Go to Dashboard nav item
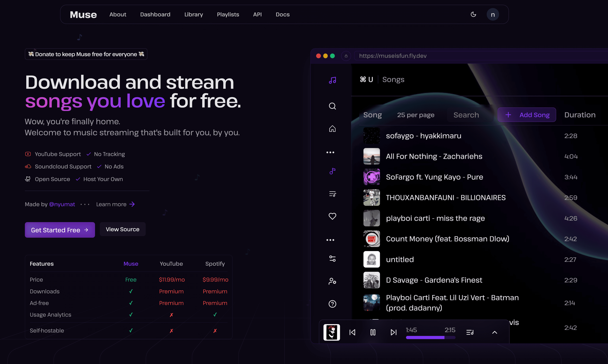This screenshot has width=608, height=364. point(155,14)
